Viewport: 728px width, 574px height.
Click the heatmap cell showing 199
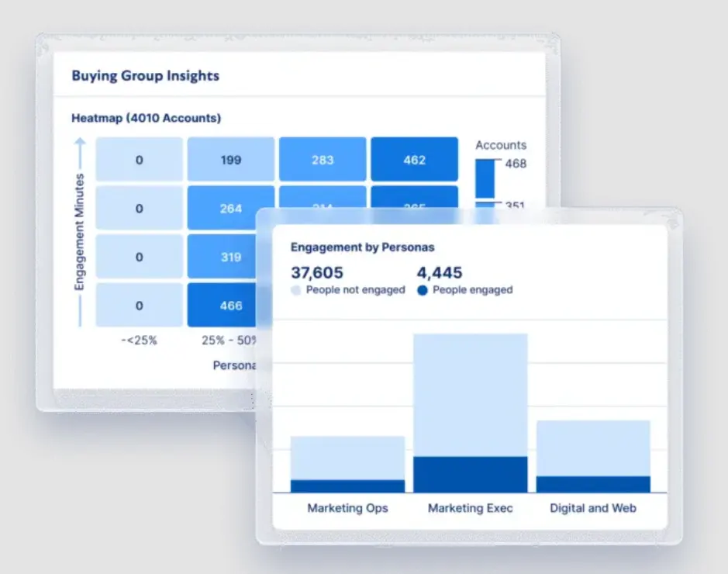click(x=231, y=159)
